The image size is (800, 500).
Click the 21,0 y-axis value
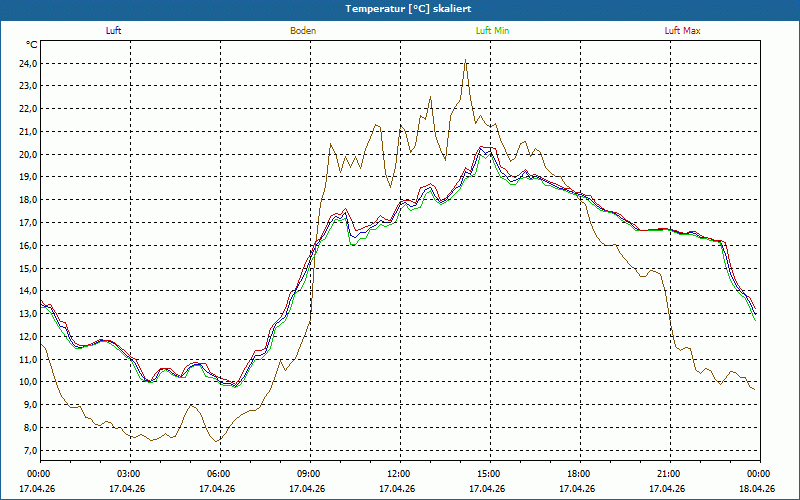tap(28, 132)
